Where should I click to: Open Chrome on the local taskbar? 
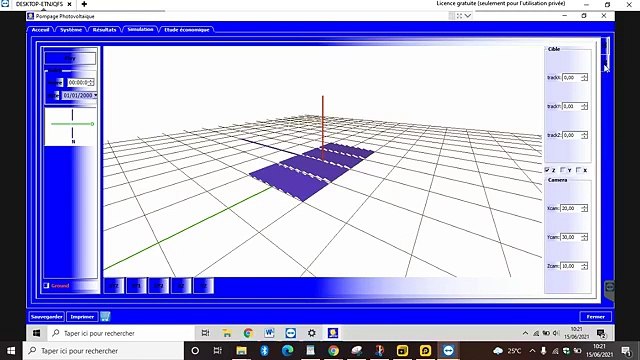pos(333,351)
